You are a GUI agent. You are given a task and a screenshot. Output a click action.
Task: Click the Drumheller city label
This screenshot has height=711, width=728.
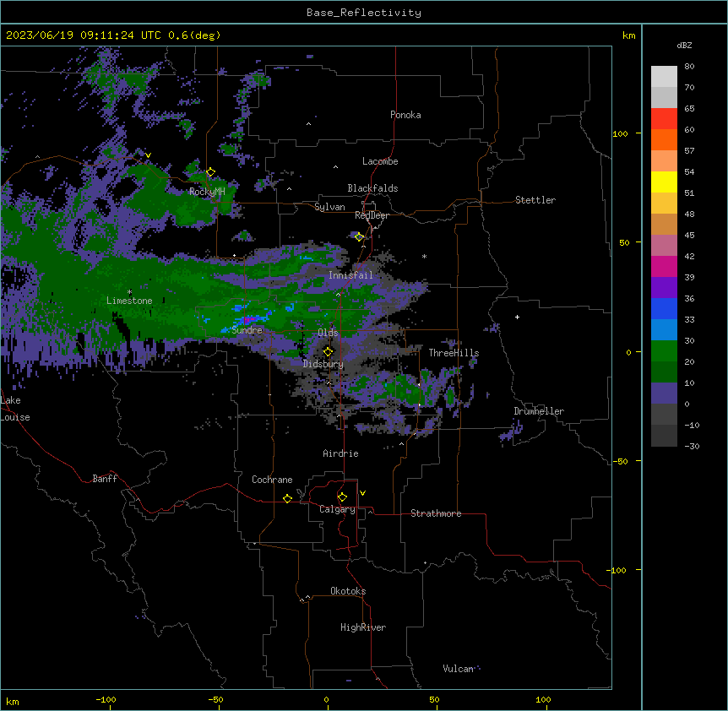539,411
